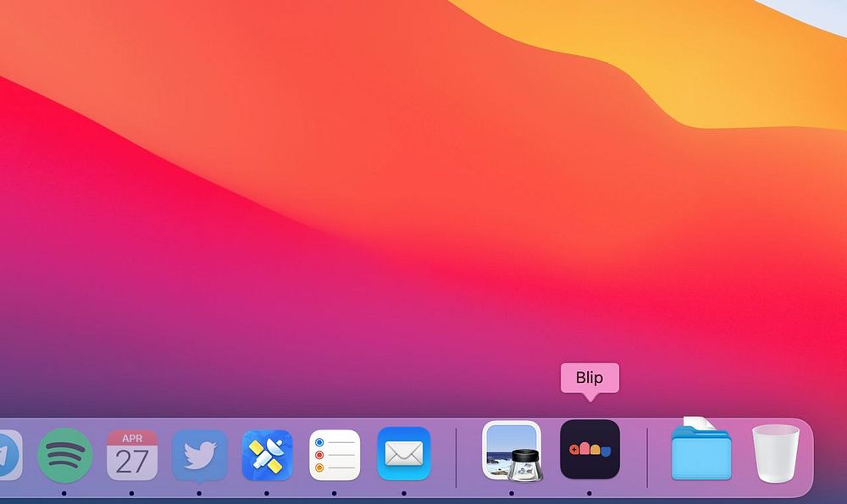Screen dimensions: 847x504
Task: Open the Trash
Action: tap(776, 452)
